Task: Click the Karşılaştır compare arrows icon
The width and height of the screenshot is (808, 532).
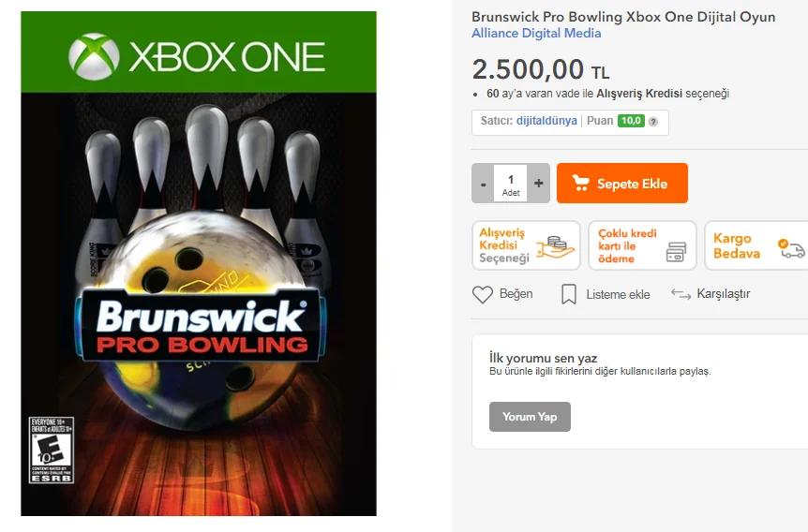Action: (x=681, y=294)
